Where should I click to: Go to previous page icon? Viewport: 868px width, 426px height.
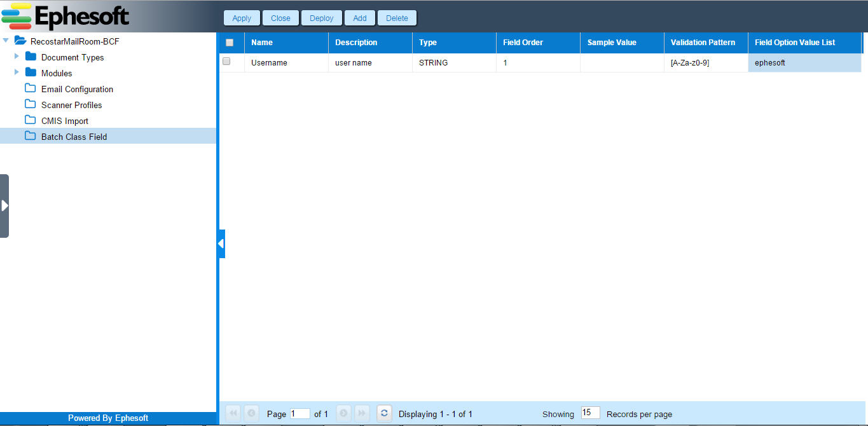click(x=251, y=413)
